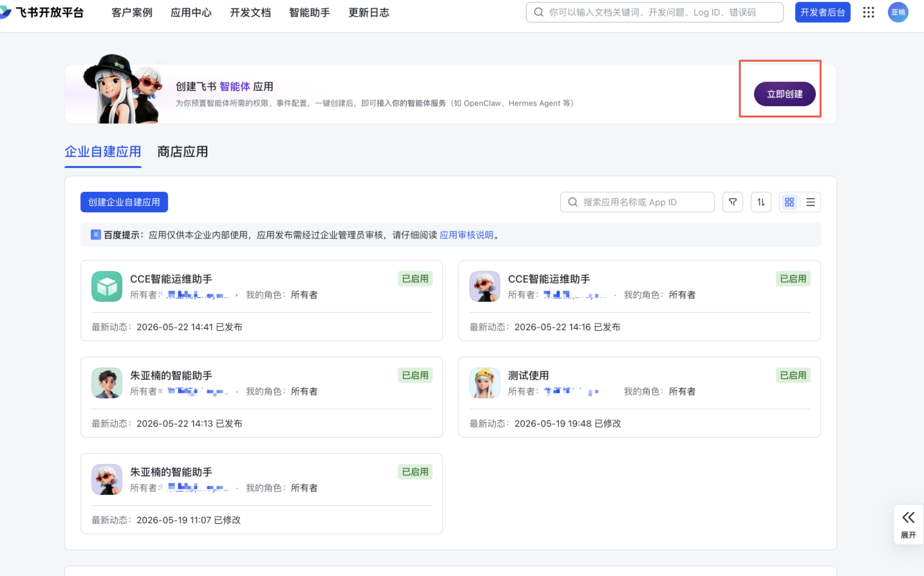Image resolution: width=924 pixels, height=576 pixels.
Task: Open the 亚楠 user avatar menu
Action: click(x=898, y=12)
